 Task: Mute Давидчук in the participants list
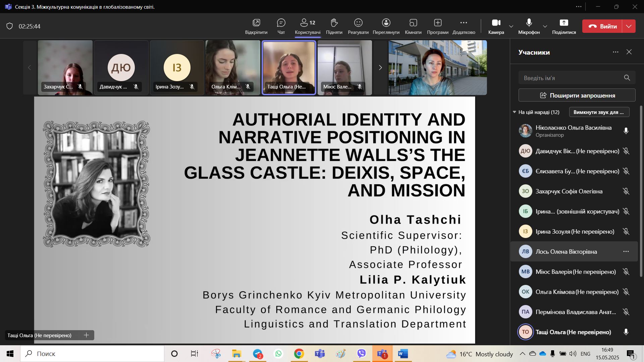point(626,151)
